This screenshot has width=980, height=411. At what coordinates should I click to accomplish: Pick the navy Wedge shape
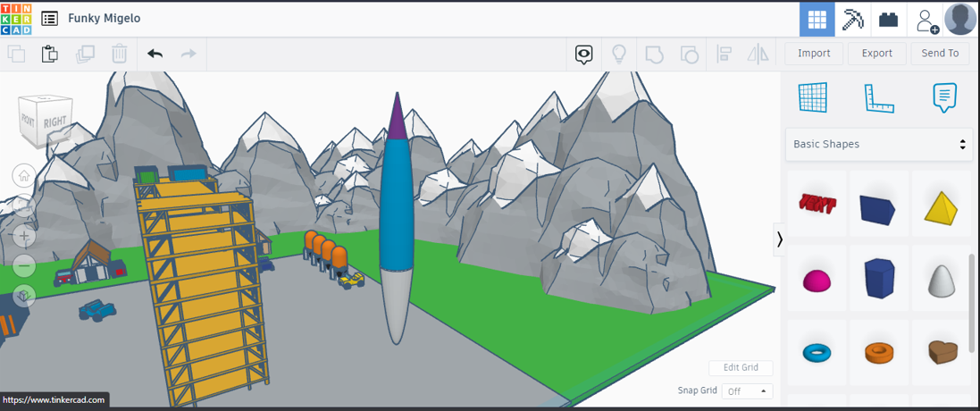877,208
